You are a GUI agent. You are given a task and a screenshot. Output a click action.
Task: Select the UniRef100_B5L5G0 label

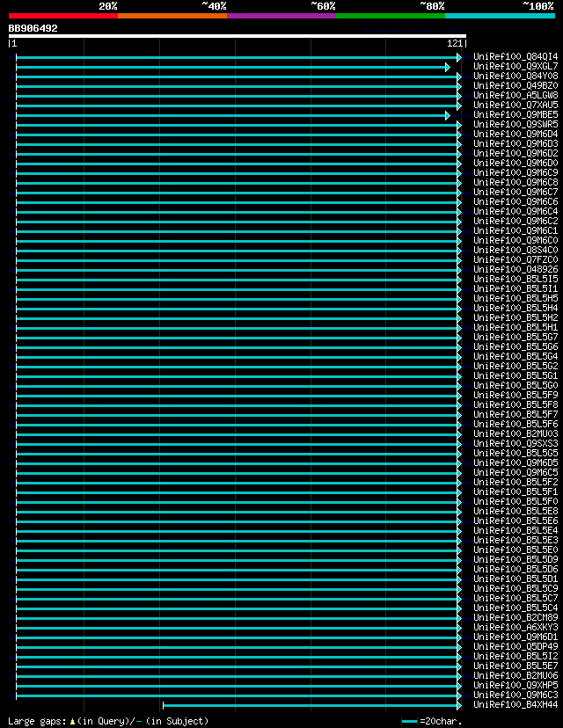(515, 385)
